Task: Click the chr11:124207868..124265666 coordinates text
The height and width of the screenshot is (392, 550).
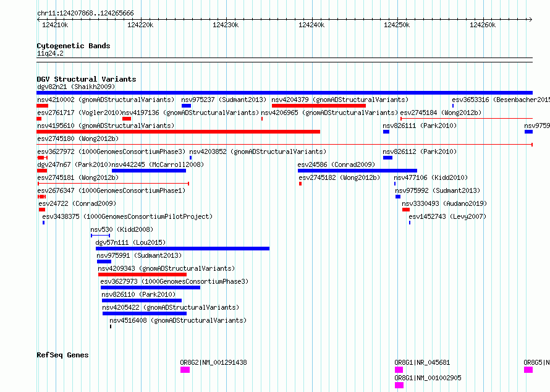Action: 85,13
